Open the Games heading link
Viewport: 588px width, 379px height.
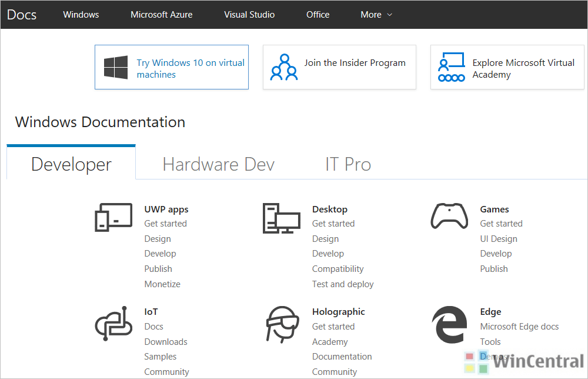pos(495,210)
